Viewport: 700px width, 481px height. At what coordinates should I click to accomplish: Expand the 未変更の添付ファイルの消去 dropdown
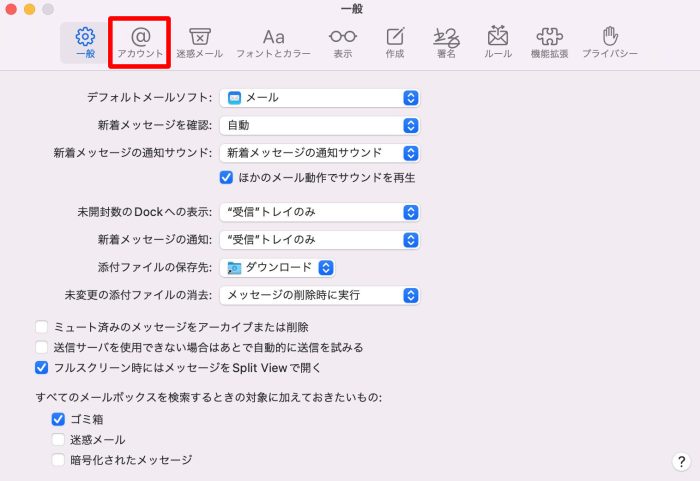(x=319, y=295)
